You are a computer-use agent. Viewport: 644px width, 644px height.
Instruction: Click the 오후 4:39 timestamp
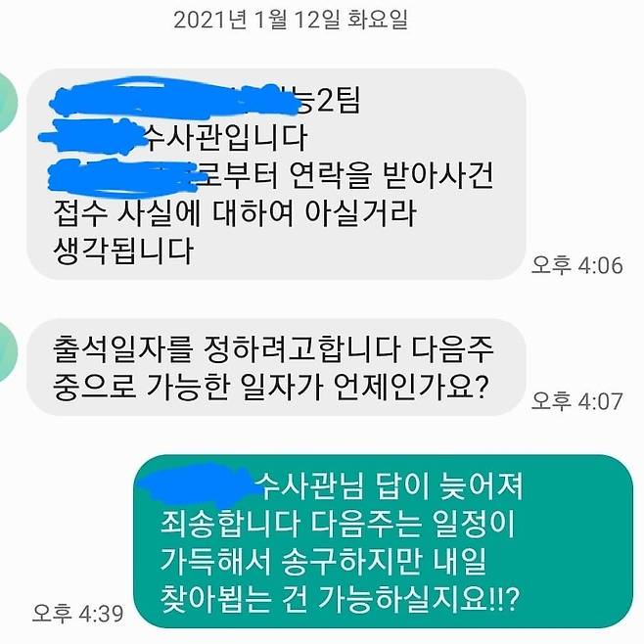(78, 614)
